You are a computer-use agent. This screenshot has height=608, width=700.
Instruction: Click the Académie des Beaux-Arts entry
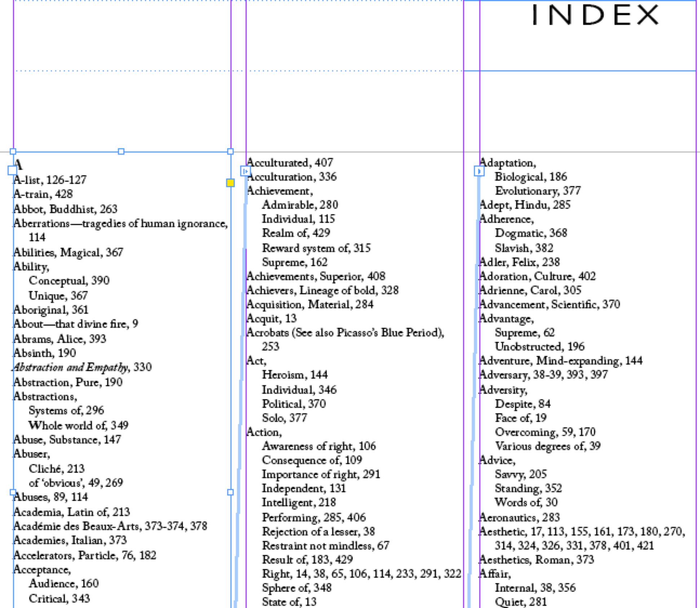tap(110, 526)
